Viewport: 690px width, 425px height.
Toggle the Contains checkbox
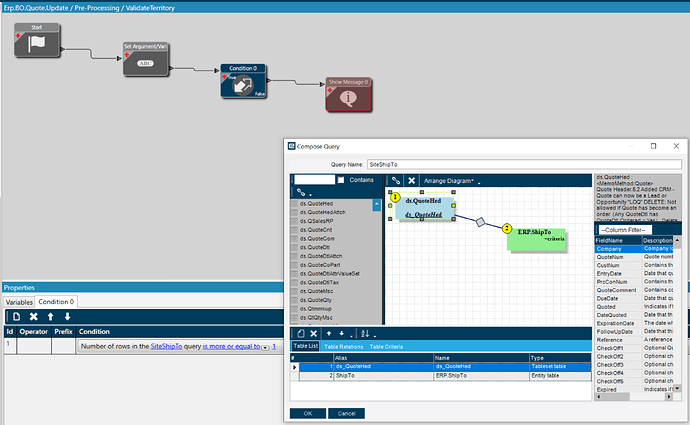click(x=342, y=181)
